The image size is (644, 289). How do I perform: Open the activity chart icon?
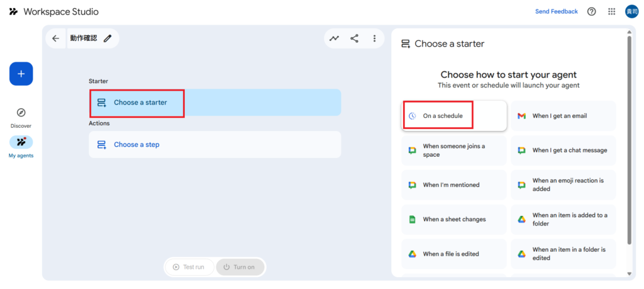tap(334, 38)
